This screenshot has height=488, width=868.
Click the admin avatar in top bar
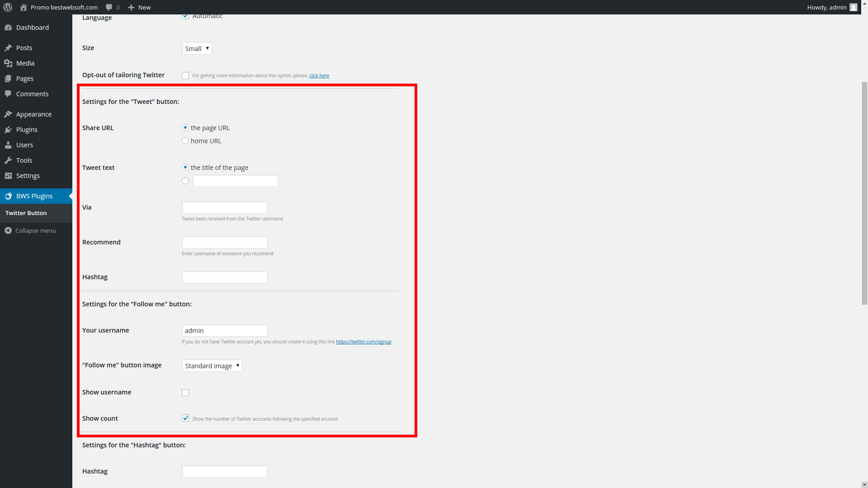click(x=854, y=7)
